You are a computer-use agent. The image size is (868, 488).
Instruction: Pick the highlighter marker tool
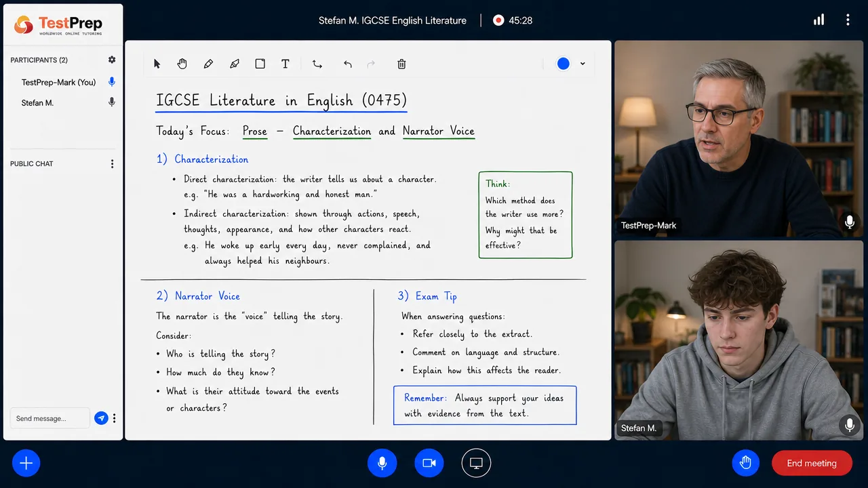tap(235, 64)
